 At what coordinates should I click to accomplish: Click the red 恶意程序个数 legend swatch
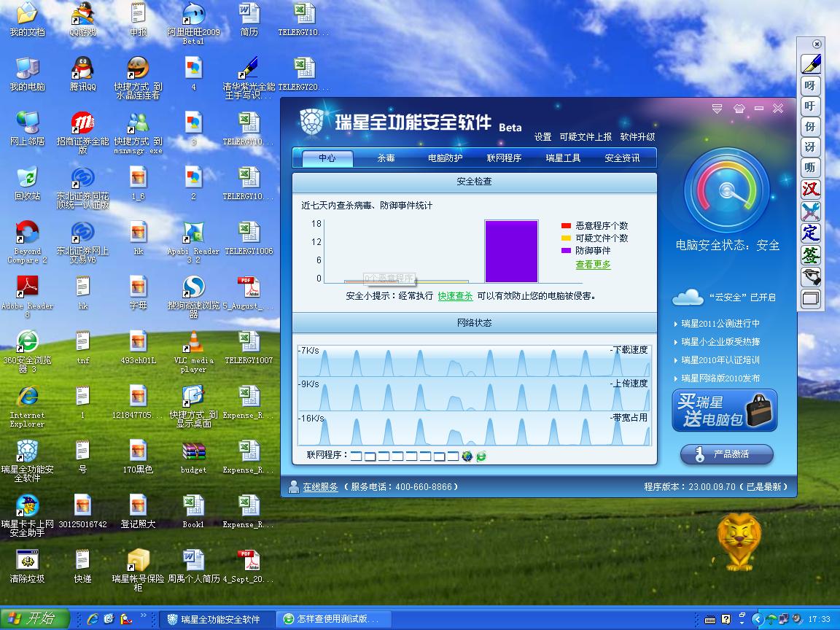(x=566, y=225)
